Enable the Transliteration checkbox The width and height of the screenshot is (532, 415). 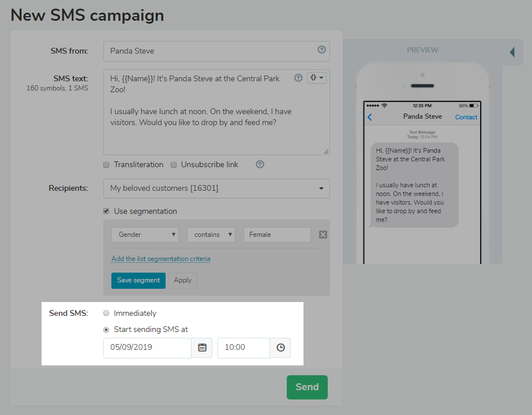point(106,164)
